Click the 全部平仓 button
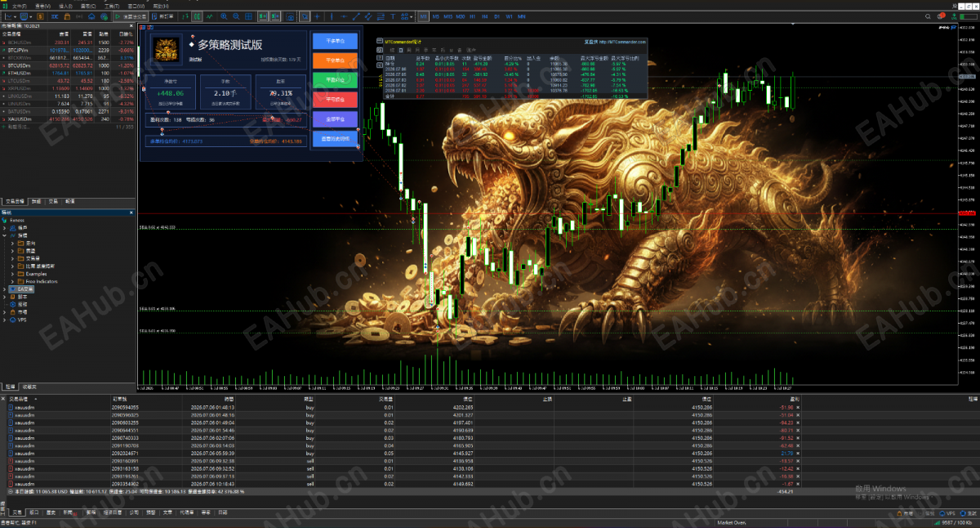The width and height of the screenshot is (980, 528). tap(335, 119)
